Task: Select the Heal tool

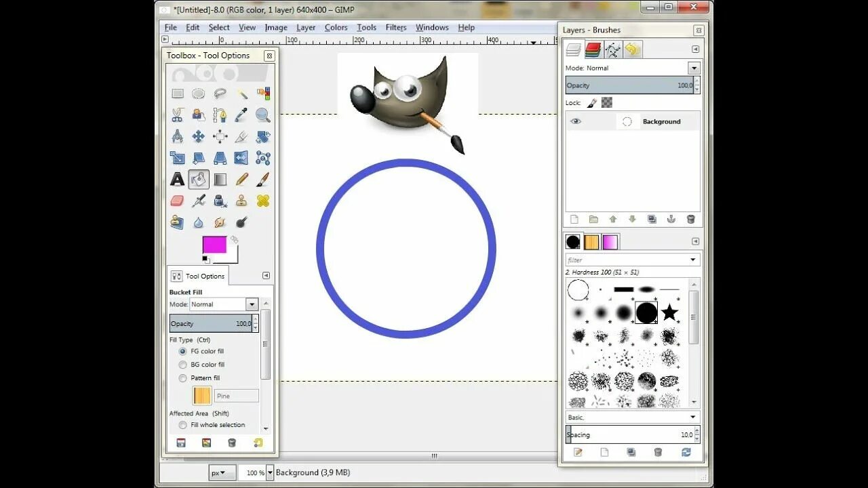Action: click(x=263, y=201)
